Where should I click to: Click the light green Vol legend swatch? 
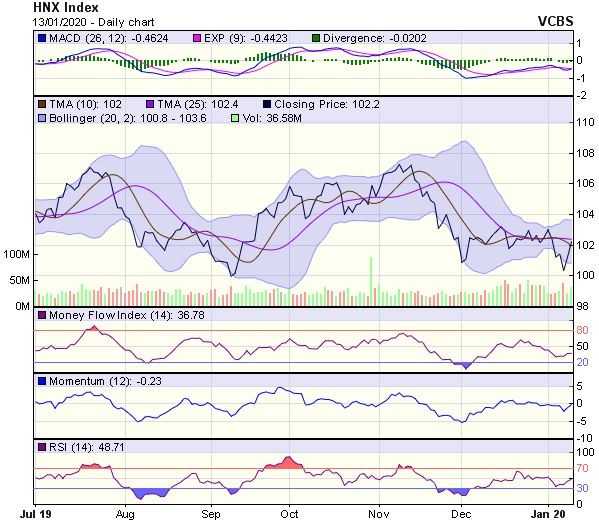point(235,118)
